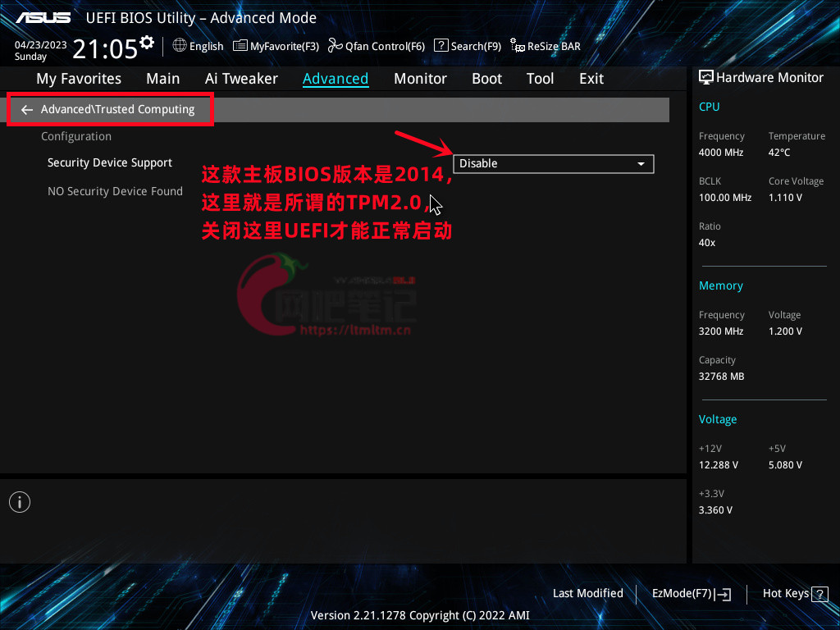Click Memory Capacity 32768 MB value

[721, 377]
